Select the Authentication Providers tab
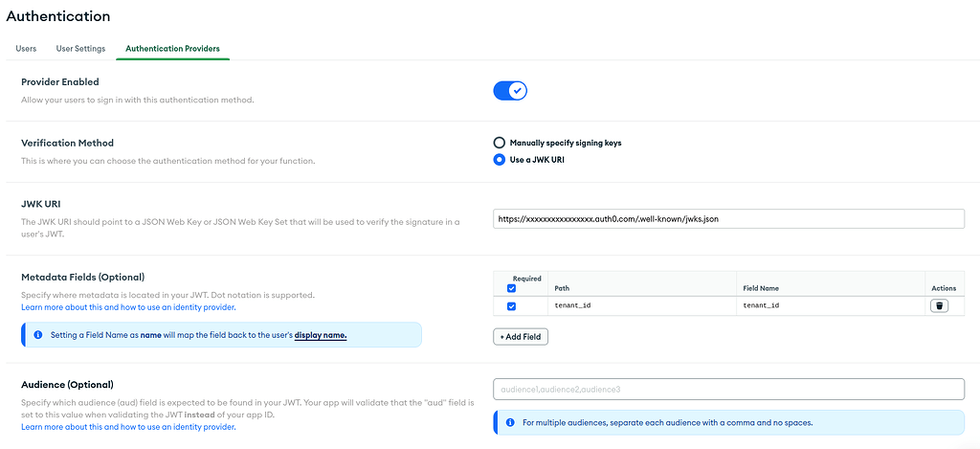This screenshot has width=980, height=449. point(172,49)
